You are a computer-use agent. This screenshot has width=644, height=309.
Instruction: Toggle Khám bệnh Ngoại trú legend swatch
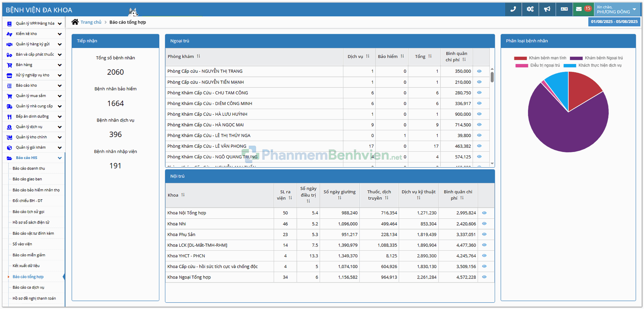(576, 58)
